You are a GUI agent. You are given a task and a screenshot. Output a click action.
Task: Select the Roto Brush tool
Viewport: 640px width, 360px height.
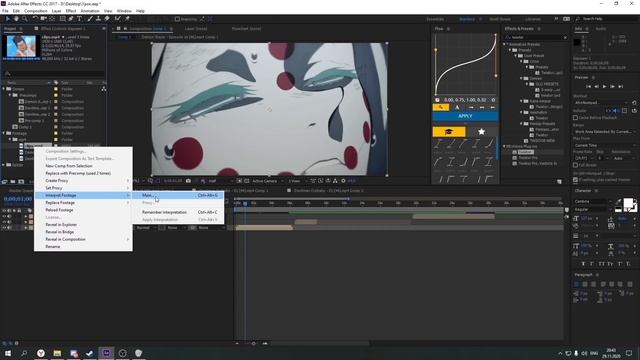pyautogui.click(x=118, y=19)
